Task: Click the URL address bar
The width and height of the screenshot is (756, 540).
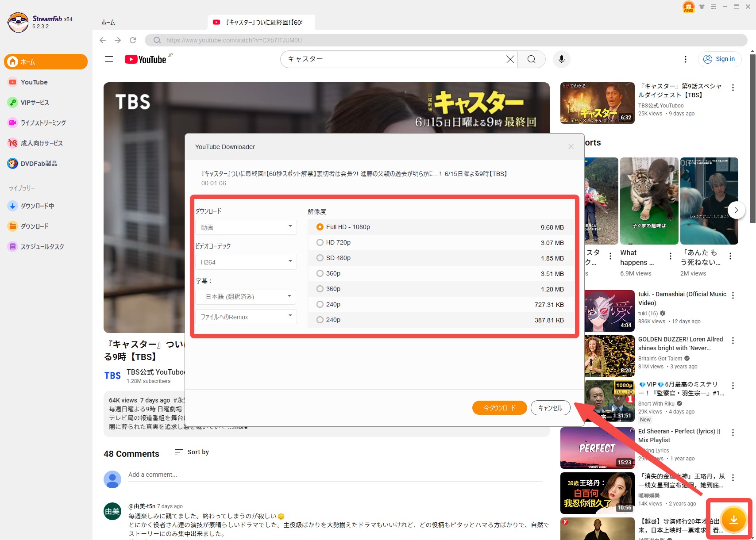Action: (x=446, y=40)
